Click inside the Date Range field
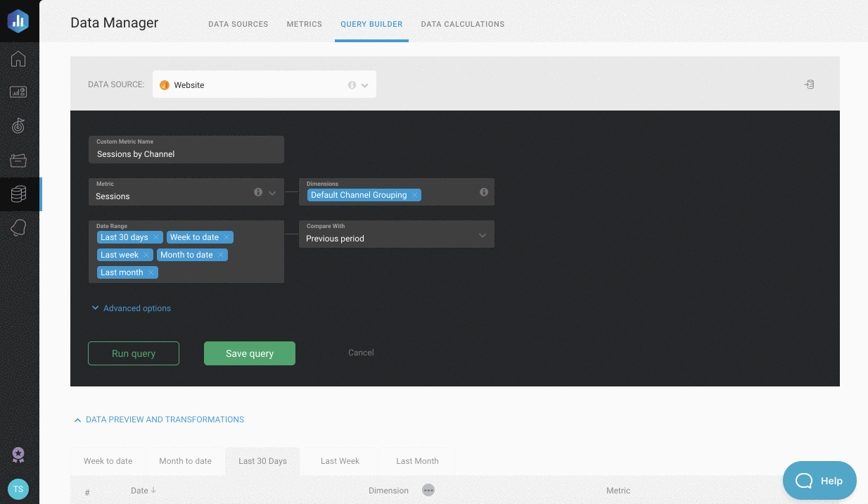 tap(186, 251)
